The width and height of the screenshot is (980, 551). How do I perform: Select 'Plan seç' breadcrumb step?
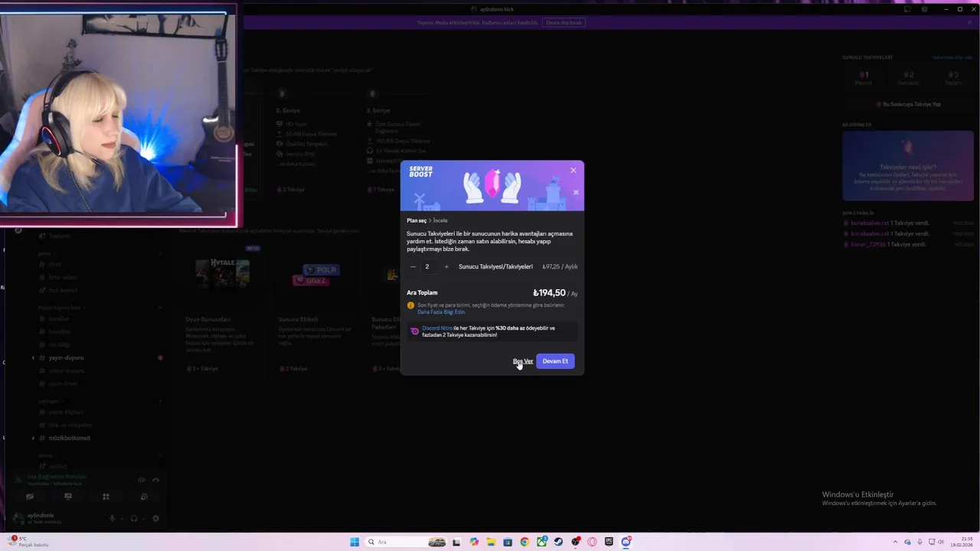pos(416,220)
